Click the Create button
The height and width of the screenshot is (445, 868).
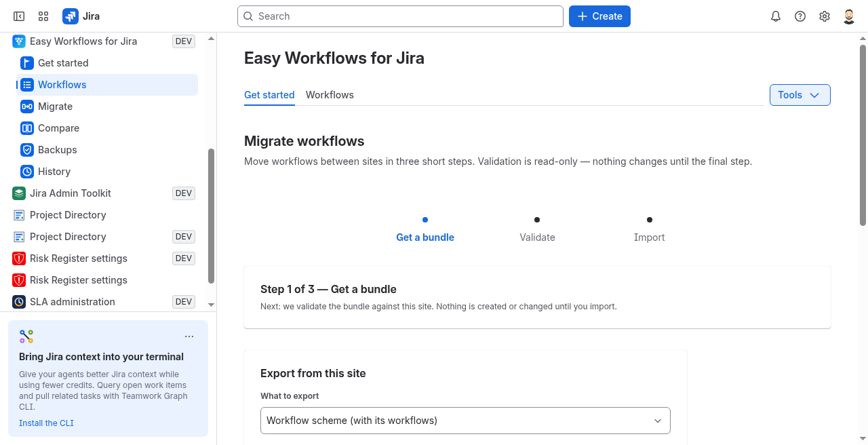coord(599,16)
